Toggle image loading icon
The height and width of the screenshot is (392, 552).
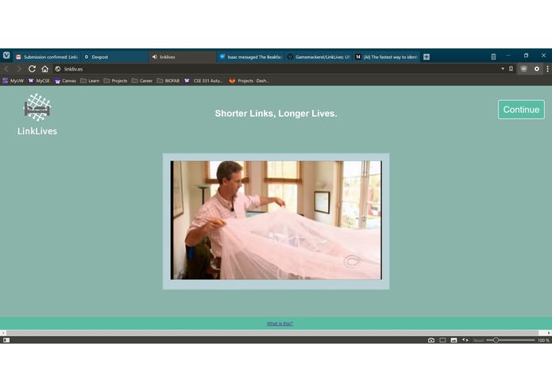coord(454,340)
